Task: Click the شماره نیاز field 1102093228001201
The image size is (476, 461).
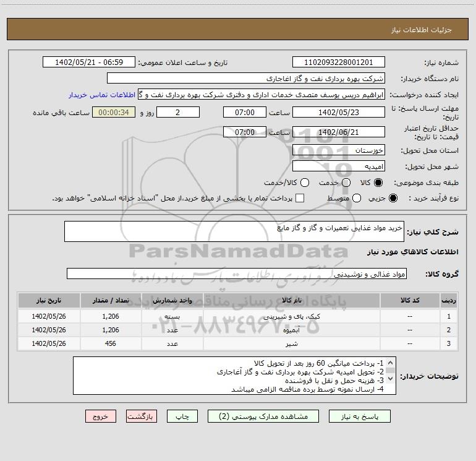Action: [x=339, y=62]
